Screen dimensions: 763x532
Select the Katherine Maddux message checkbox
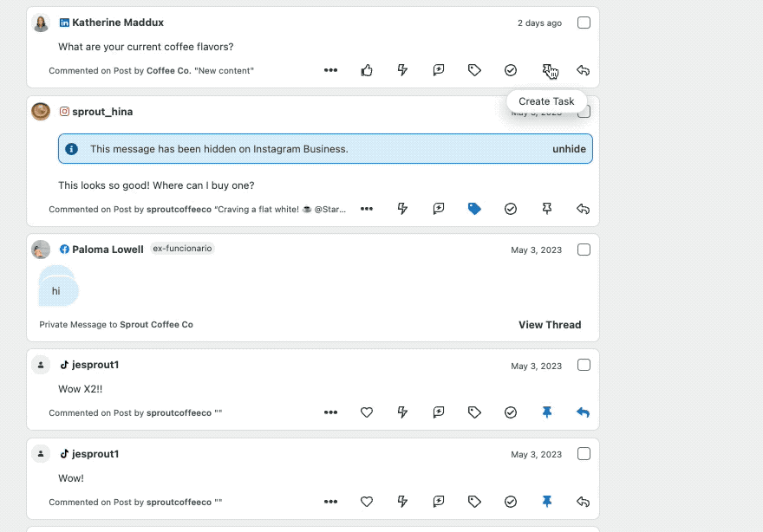[x=584, y=23]
